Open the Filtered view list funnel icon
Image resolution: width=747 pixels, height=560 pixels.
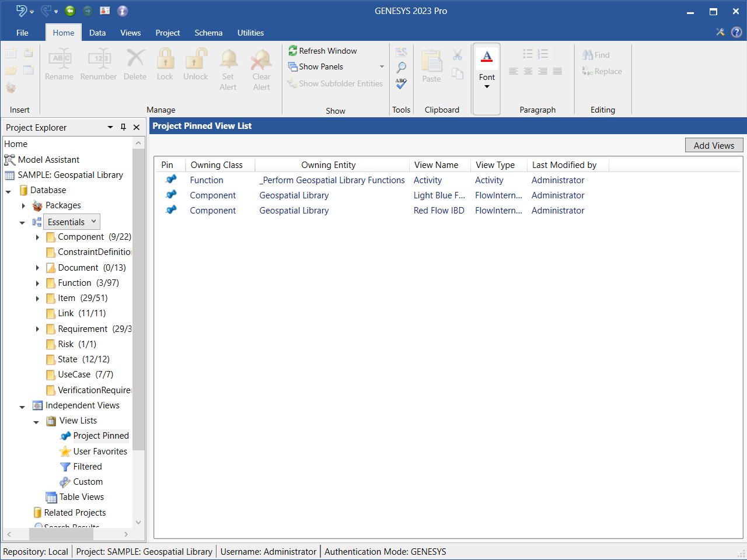65,467
